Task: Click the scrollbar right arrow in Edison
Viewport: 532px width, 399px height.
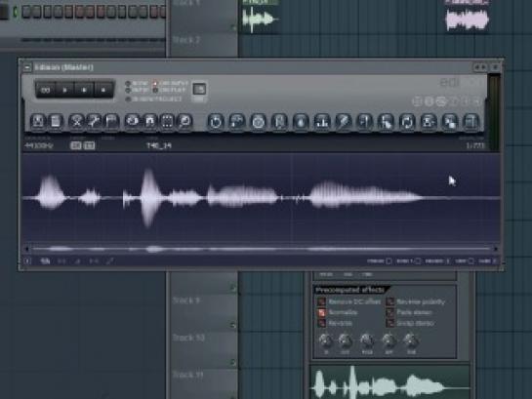Action: [x=495, y=249]
